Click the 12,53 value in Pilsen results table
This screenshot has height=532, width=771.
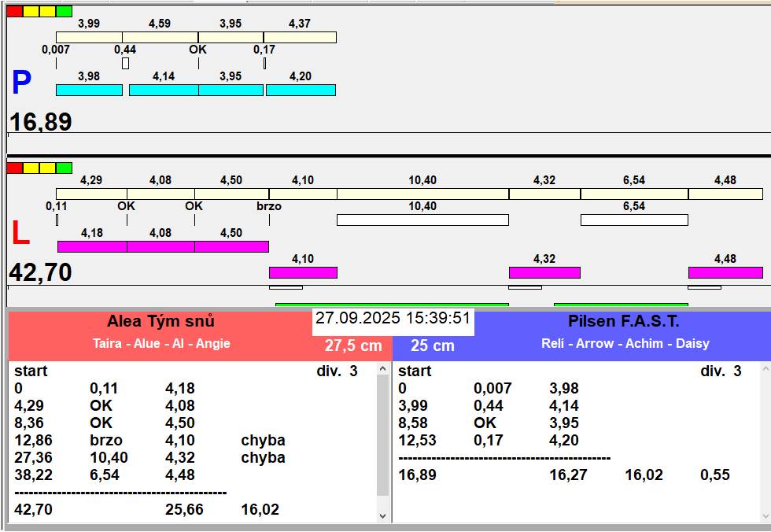(418, 440)
